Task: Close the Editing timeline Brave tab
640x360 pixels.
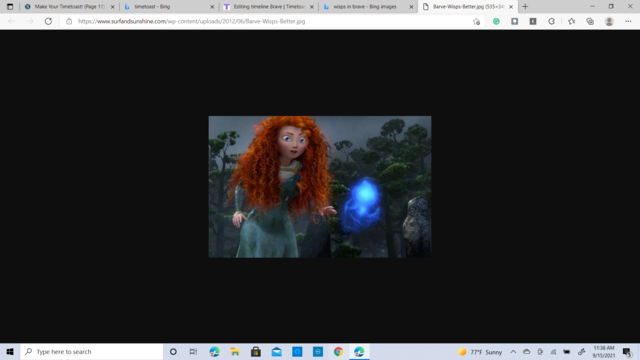Action: [312, 7]
